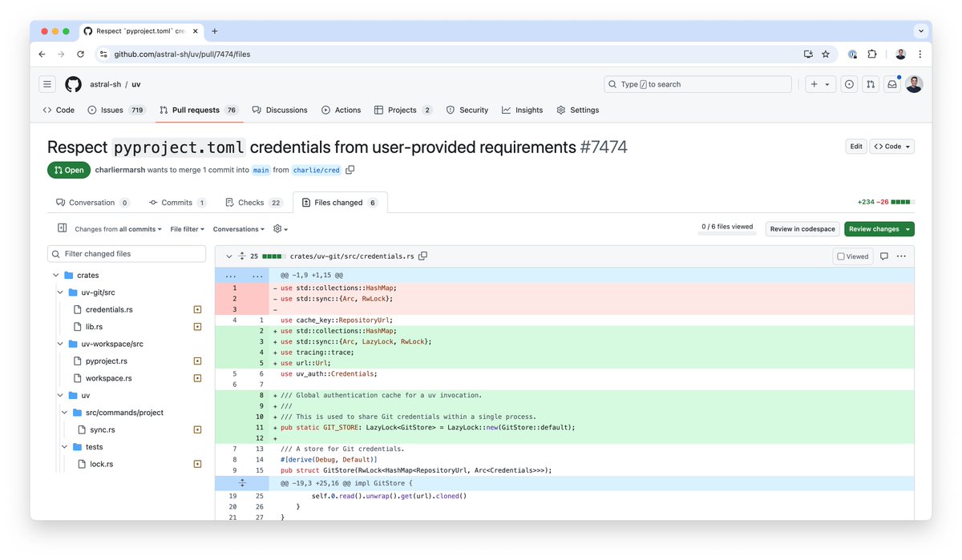Click the files viewed progress bar
Image resolution: width=962 pixels, height=560 pixels.
tap(728, 234)
